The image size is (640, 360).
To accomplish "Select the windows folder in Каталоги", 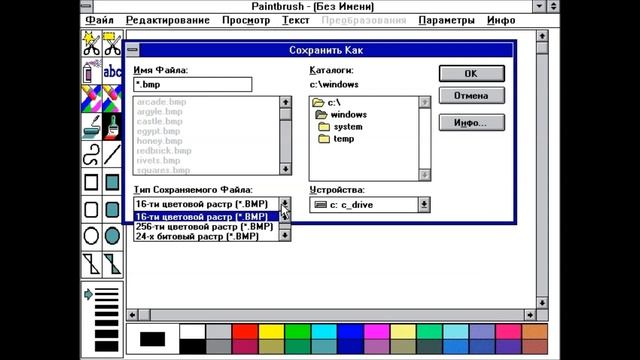I will tap(341, 115).
